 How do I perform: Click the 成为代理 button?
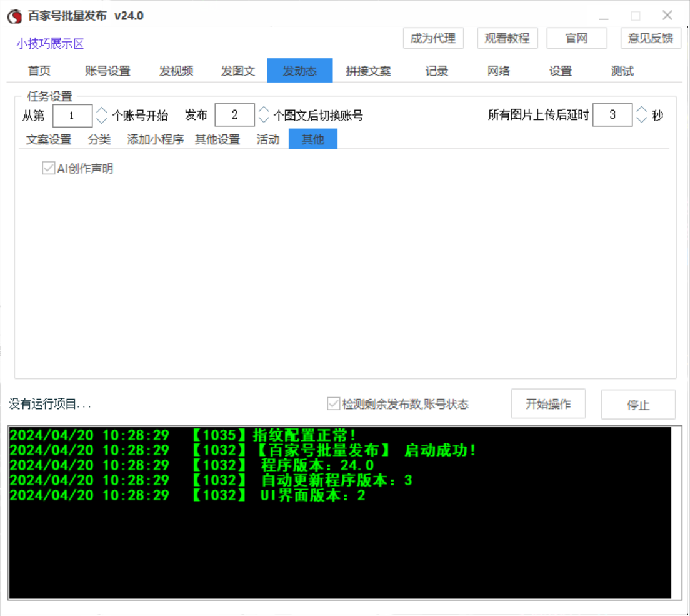(433, 38)
